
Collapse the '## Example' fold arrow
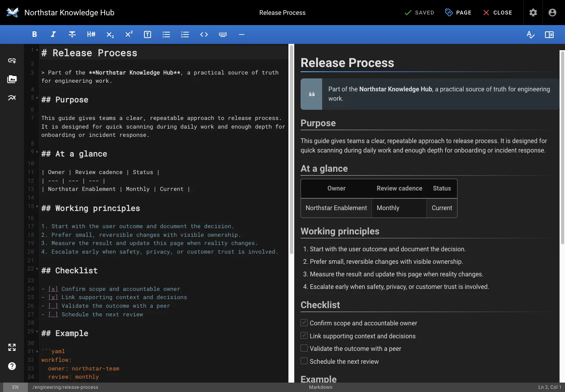click(37, 332)
